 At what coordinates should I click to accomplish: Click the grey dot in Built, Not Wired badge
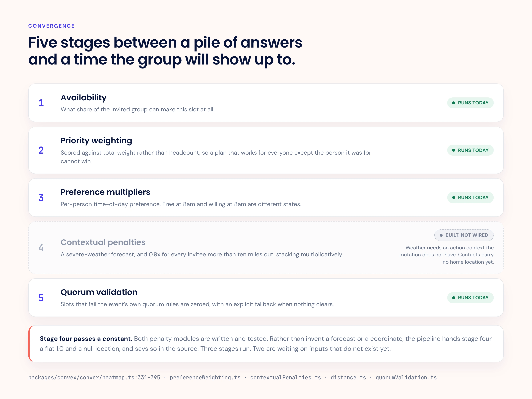pos(441,235)
